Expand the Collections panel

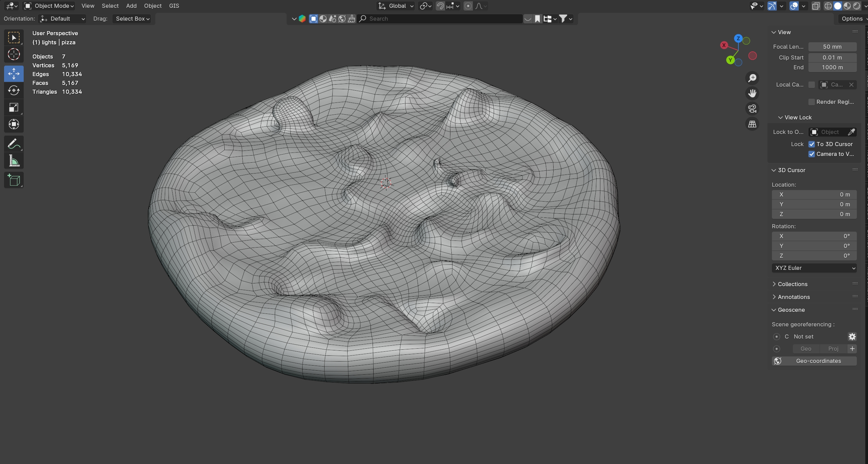(792, 284)
